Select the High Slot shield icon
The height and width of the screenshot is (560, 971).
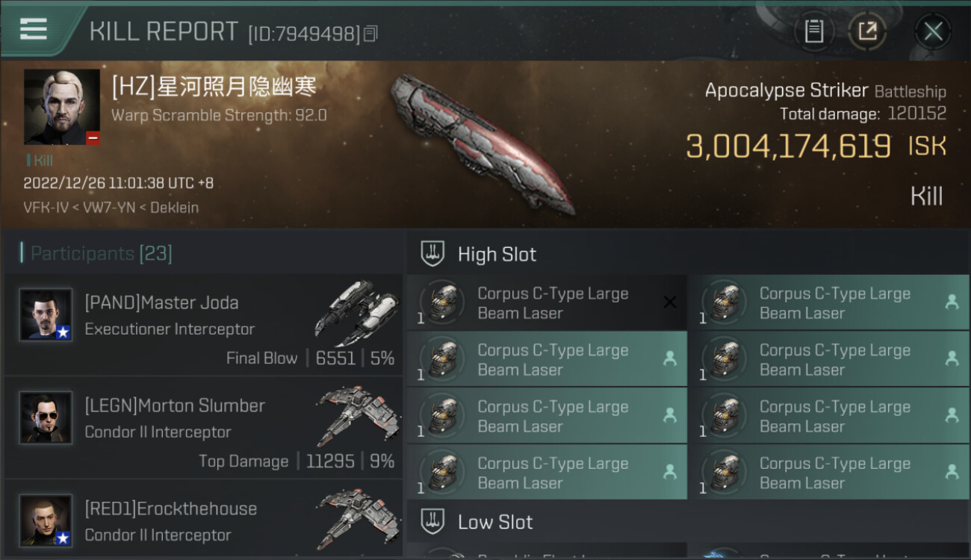click(x=432, y=254)
